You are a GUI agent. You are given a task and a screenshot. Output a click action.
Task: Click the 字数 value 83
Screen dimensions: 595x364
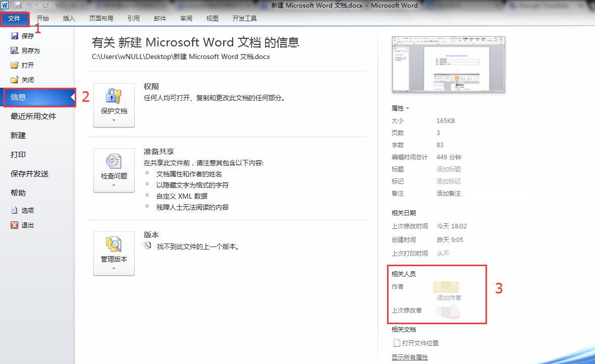(x=440, y=145)
